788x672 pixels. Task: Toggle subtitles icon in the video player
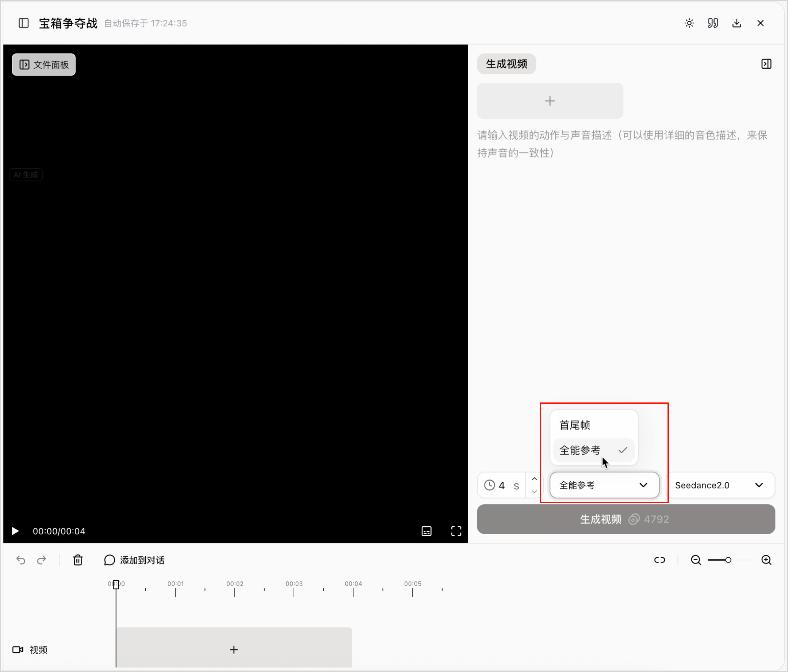coord(427,531)
